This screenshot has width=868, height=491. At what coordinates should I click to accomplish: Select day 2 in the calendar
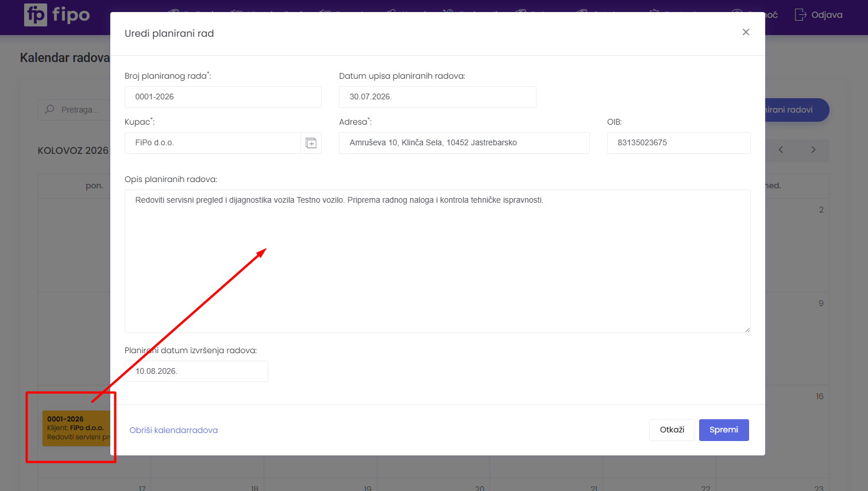click(821, 210)
